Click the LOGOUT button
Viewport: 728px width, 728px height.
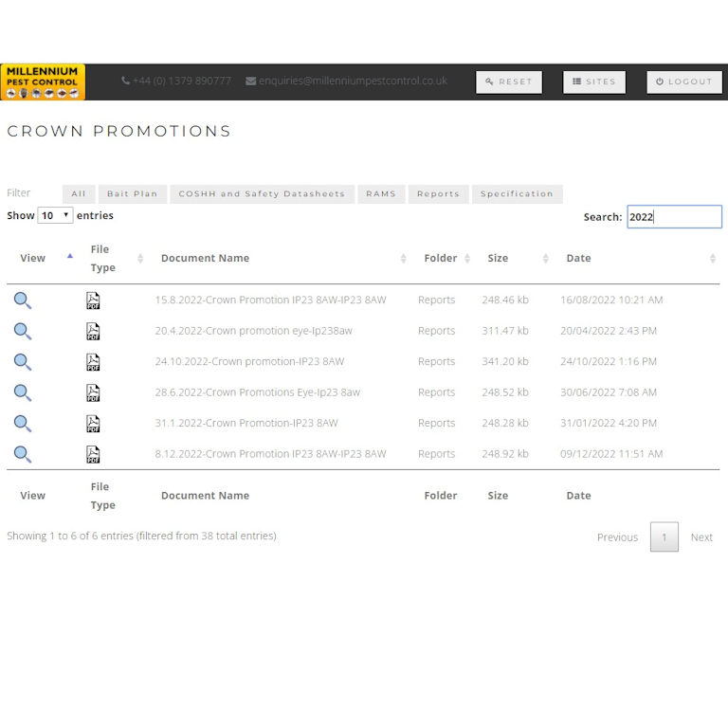[x=684, y=82]
